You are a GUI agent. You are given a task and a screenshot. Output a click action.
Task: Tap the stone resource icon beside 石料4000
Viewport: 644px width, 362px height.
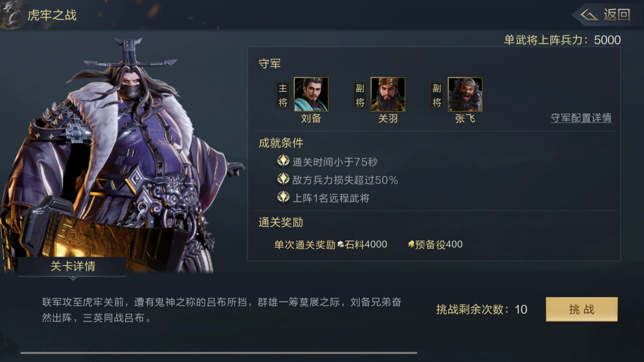pos(341,245)
